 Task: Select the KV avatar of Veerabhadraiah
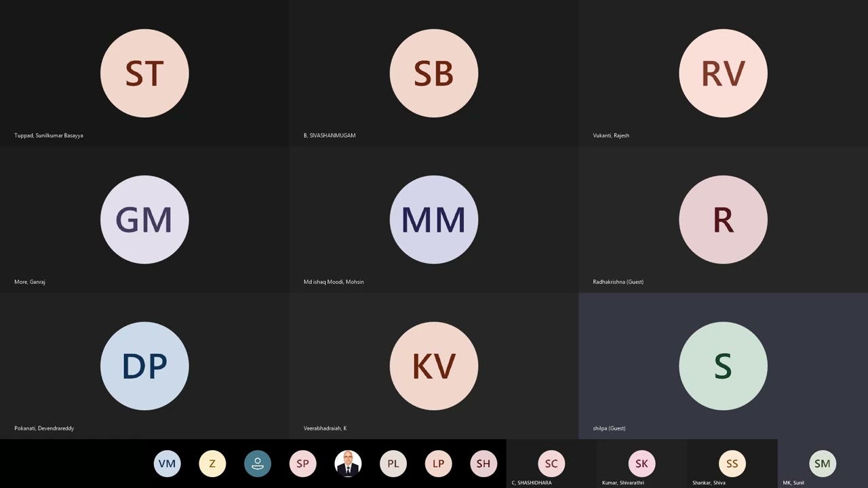tap(434, 366)
